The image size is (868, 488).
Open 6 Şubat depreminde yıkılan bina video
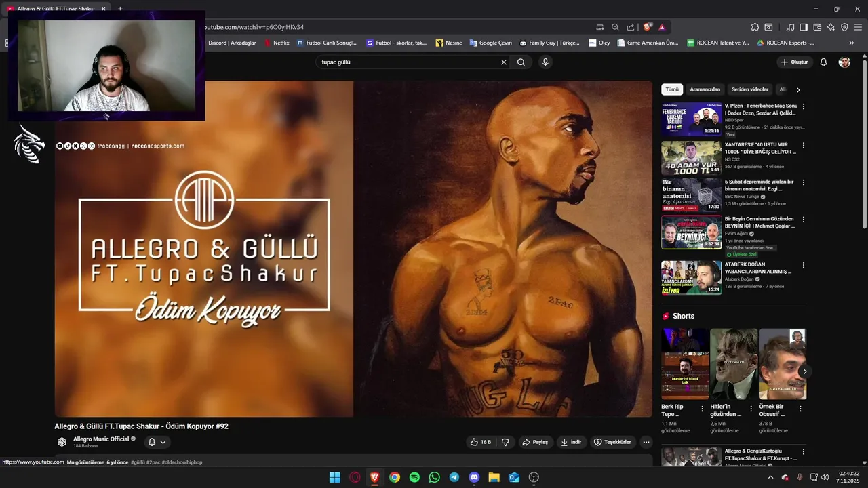coord(692,195)
